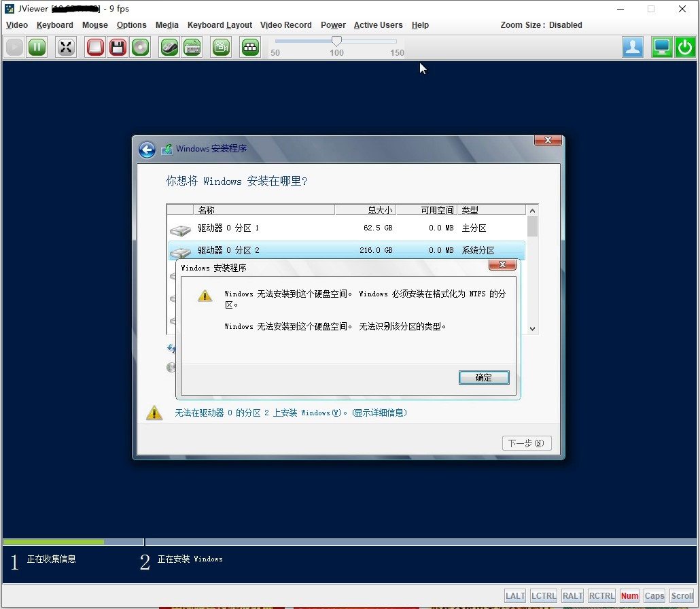Open the 显示详细信息 warning link
Screen dimensions: 700x609
pyautogui.click(x=380, y=413)
